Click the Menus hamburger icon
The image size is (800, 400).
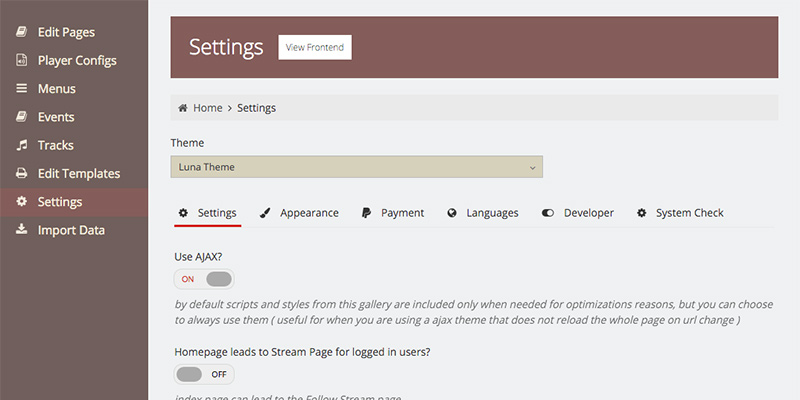pyautogui.click(x=21, y=89)
